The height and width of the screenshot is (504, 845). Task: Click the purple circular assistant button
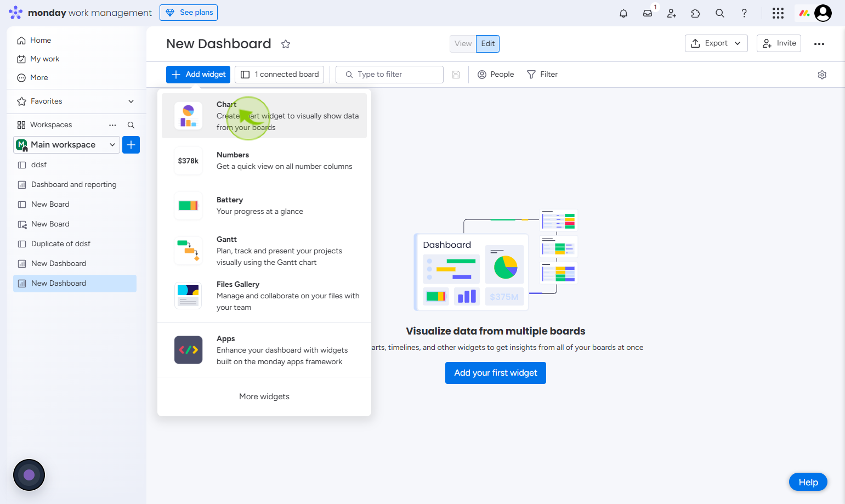pyautogui.click(x=29, y=475)
